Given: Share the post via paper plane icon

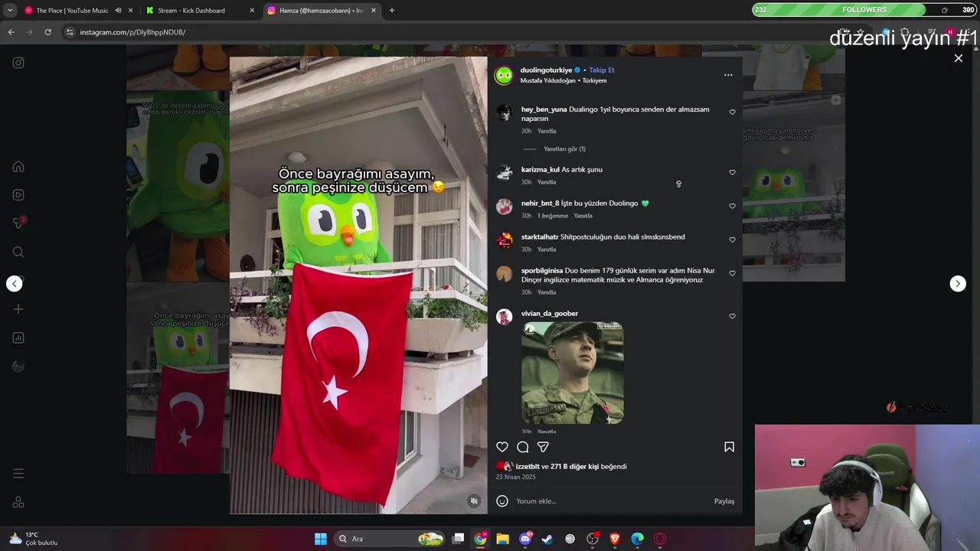Looking at the screenshot, I should click(x=543, y=447).
